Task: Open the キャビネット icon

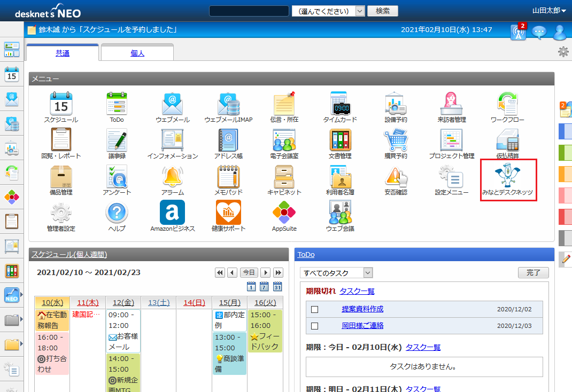Action: 284,176
